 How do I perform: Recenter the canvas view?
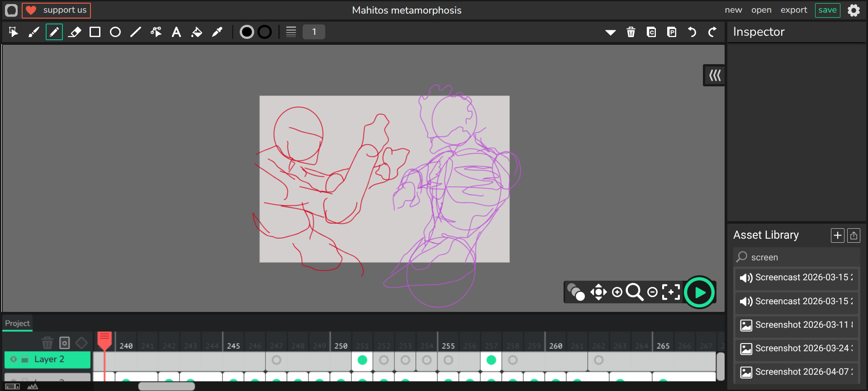(671, 292)
